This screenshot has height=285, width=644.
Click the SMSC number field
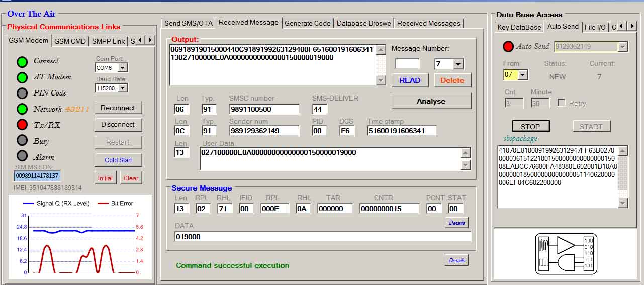[x=264, y=109]
